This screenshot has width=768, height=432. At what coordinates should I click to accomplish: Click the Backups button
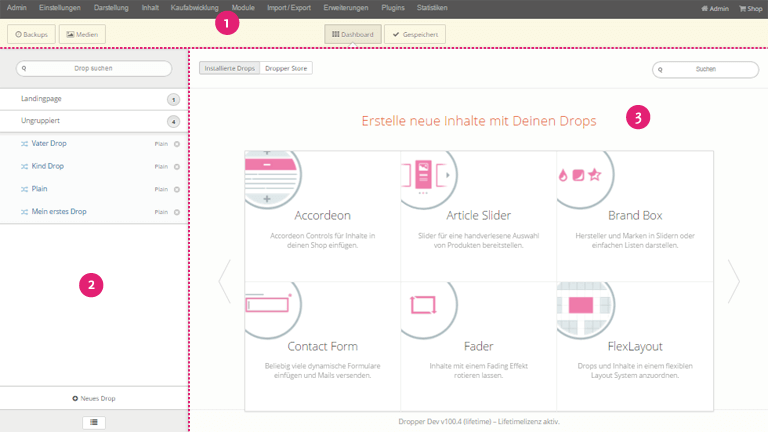coord(32,34)
